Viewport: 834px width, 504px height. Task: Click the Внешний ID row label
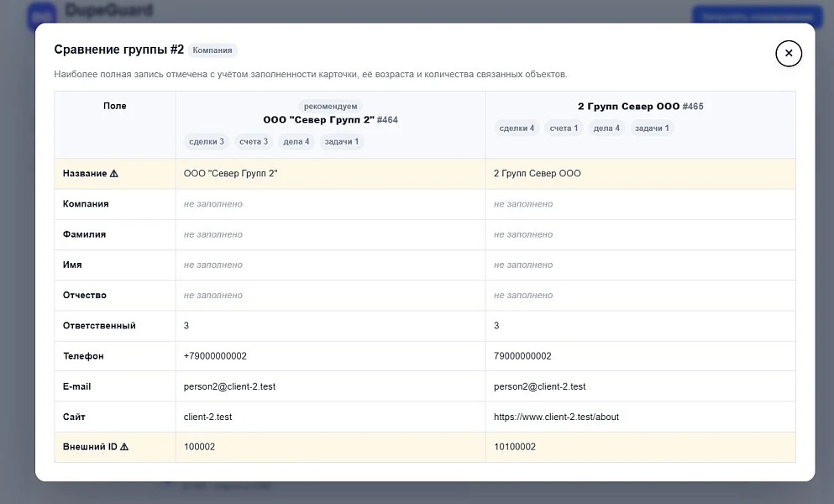coord(90,447)
